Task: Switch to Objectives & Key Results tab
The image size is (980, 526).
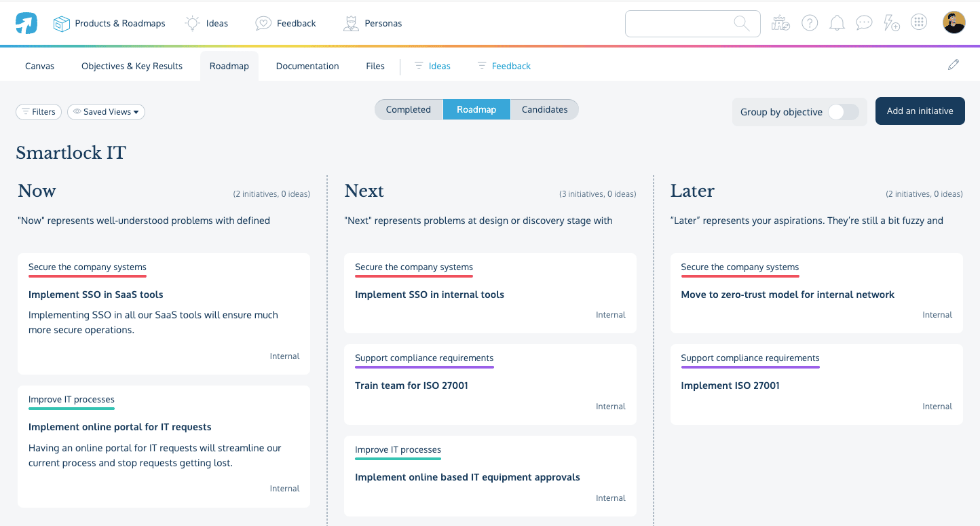Action: click(132, 66)
